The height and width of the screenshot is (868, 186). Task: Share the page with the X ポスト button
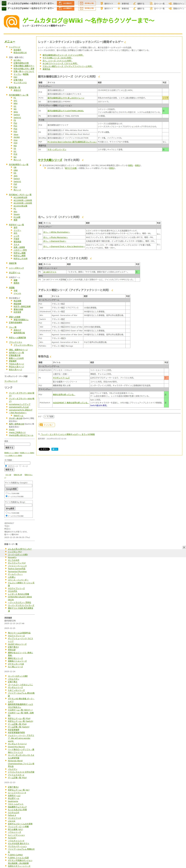(44, 449)
